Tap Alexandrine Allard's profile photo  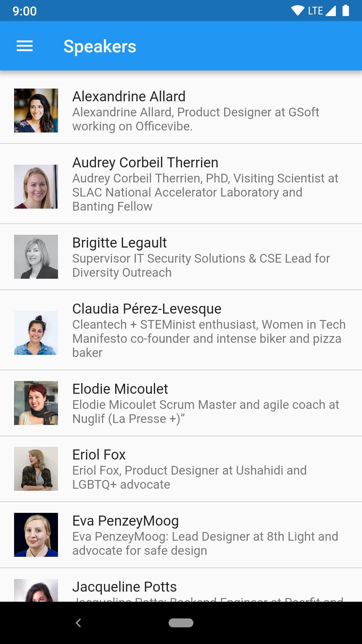(x=36, y=111)
